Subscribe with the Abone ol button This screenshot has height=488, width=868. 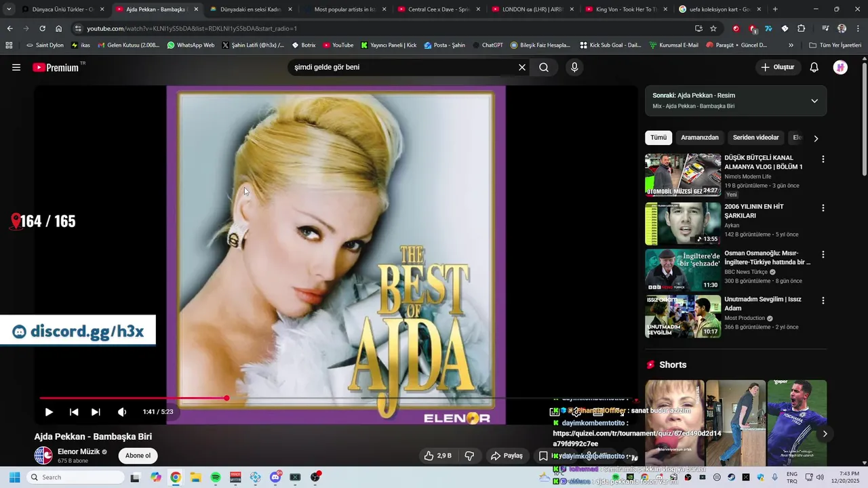pos(138,455)
